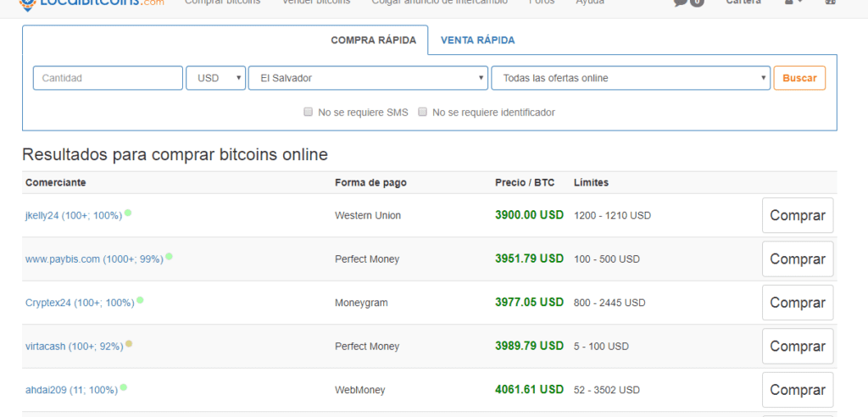Screen dimensions: 868x417
Task: Click virtacash's yellow status dot
Action: click(x=129, y=344)
